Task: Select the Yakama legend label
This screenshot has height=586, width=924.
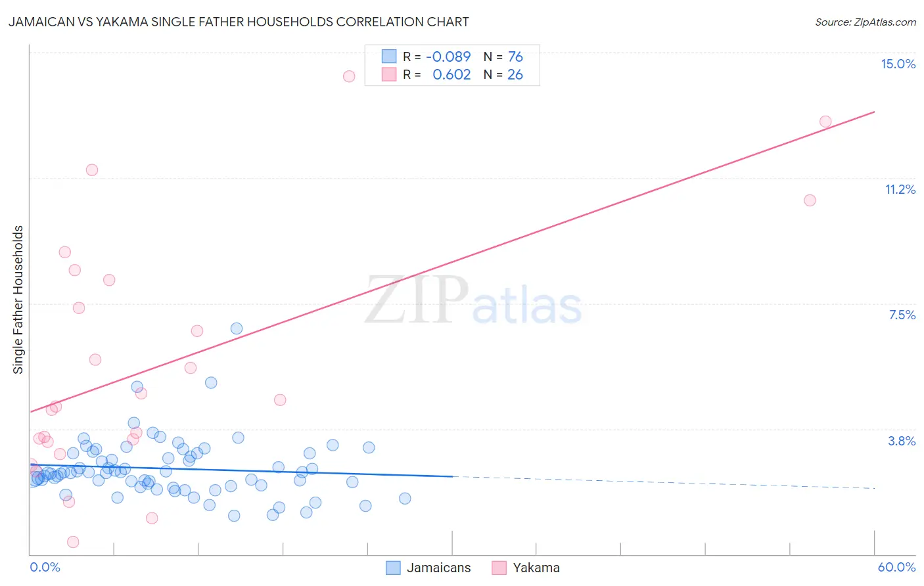Action: point(536,568)
